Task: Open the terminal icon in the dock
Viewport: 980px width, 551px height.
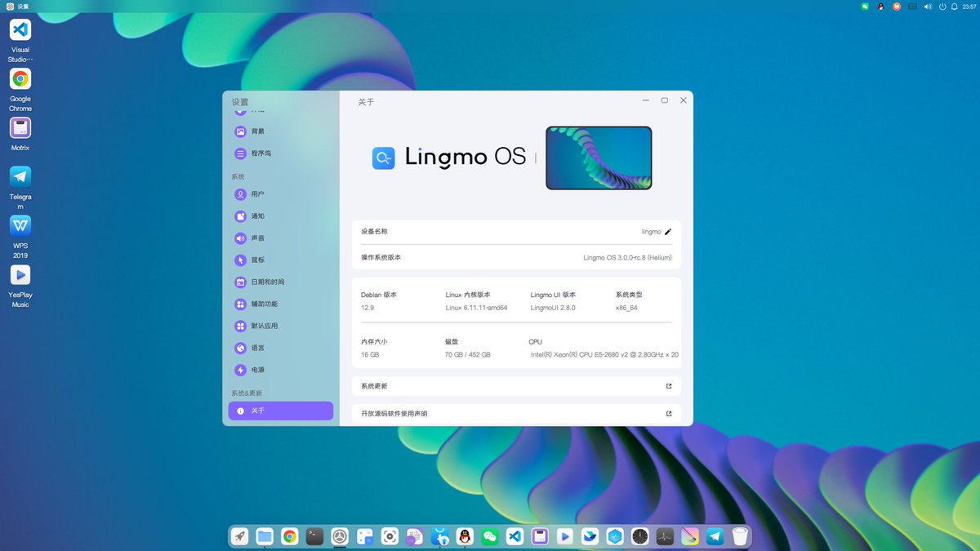Action: [x=314, y=536]
